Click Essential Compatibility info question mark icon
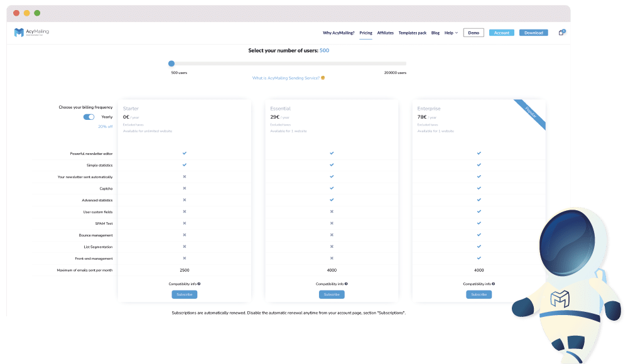 tap(346, 284)
